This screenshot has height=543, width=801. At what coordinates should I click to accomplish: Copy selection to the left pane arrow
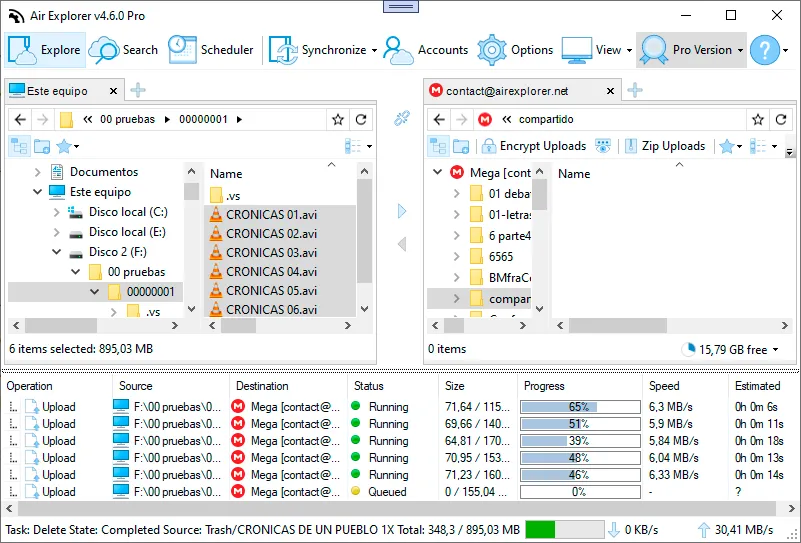(x=402, y=244)
